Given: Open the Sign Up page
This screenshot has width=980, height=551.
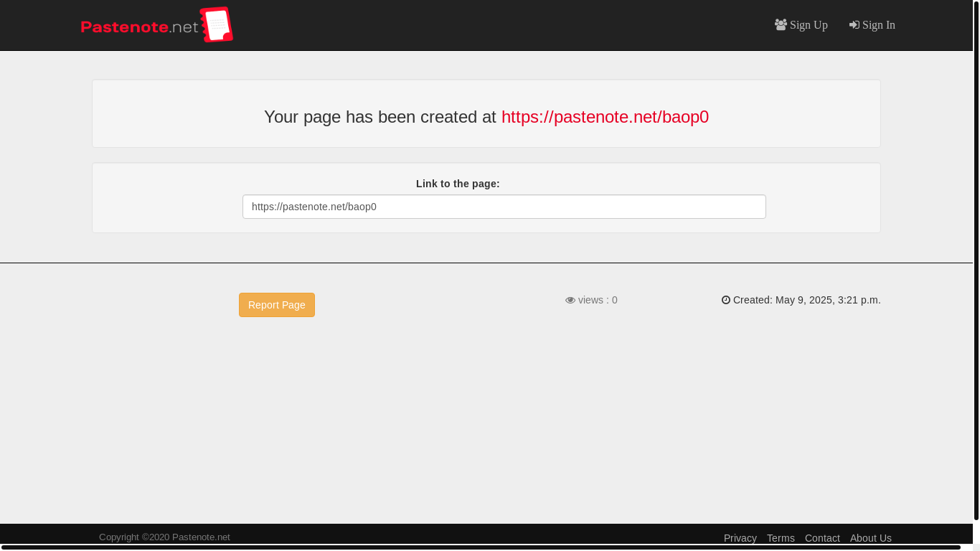Looking at the screenshot, I should pos(801,25).
